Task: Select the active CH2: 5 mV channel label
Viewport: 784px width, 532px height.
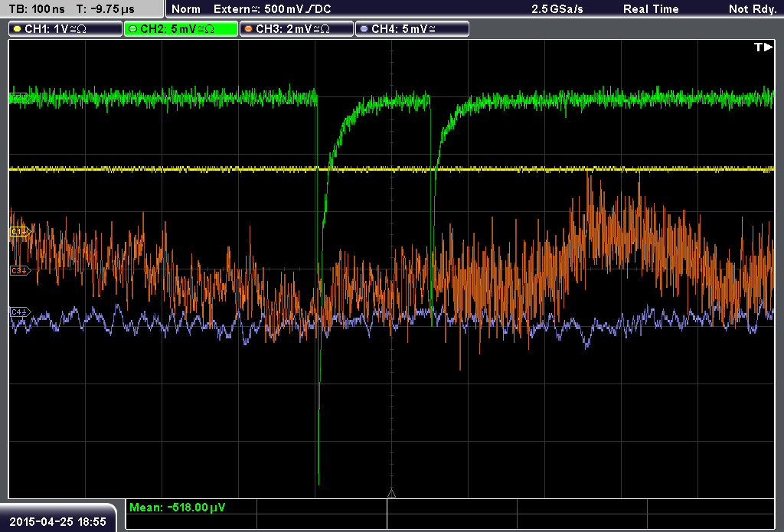Action: [x=181, y=29]
